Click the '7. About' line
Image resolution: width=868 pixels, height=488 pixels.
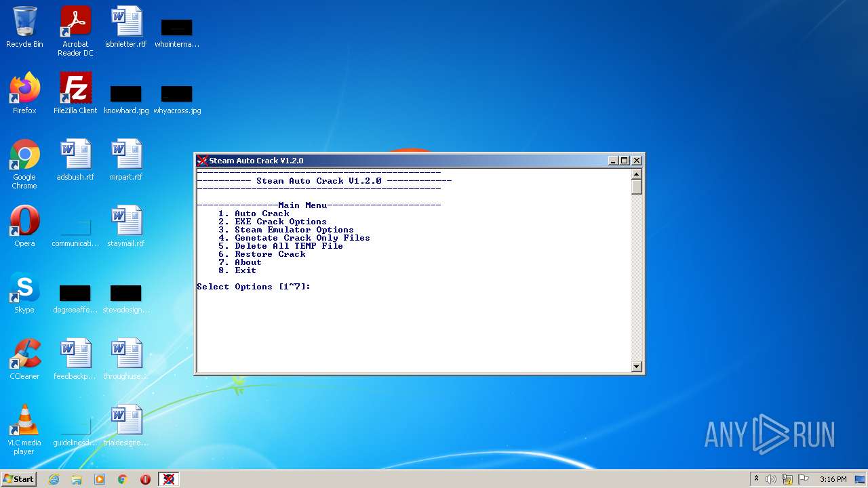240,262
